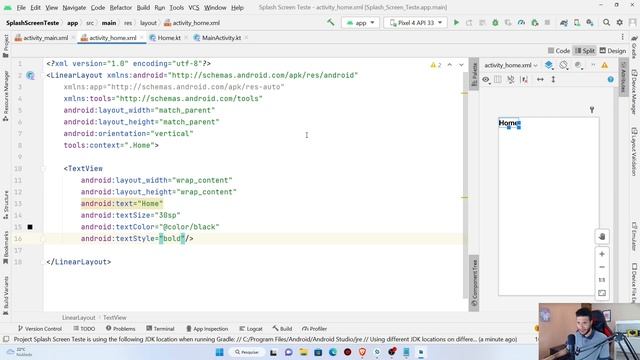Open the Version Control tool window
Screen dimensions: 640x360
(x=40, y=329)
